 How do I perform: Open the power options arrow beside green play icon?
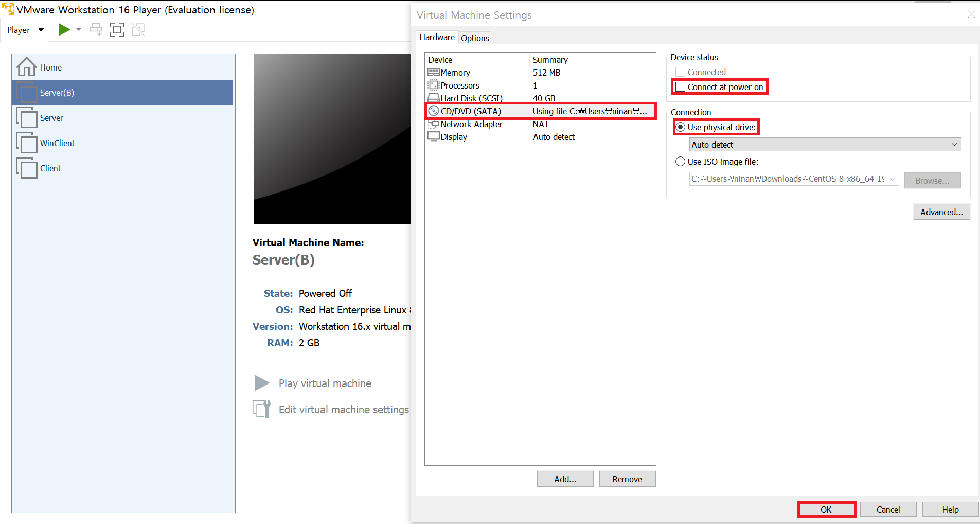(79, 30)
